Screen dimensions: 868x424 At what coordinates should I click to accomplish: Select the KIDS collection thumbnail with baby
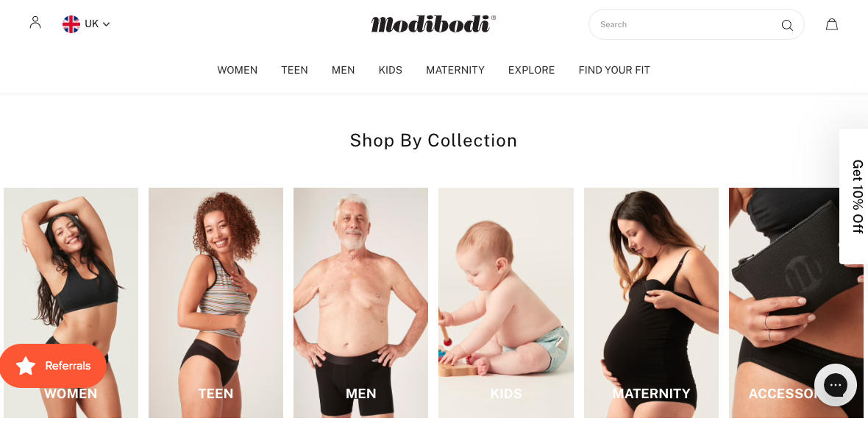(x=506, y=303)
